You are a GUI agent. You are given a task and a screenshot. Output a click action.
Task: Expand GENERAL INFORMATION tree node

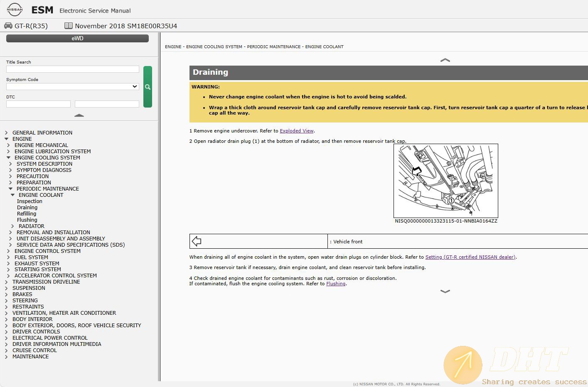pyautogui.click(x=6, y=133)
